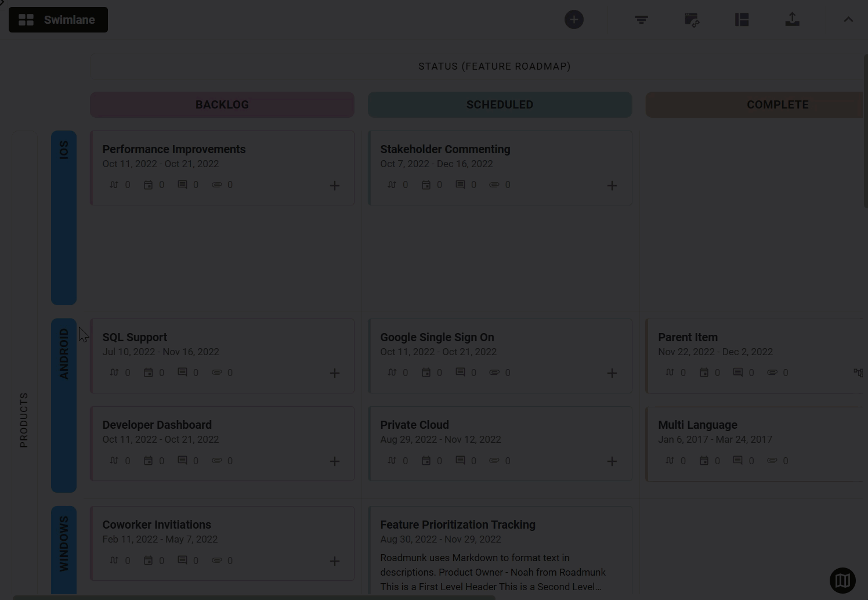Click the minimap icon at bottom right

point(842,580)
